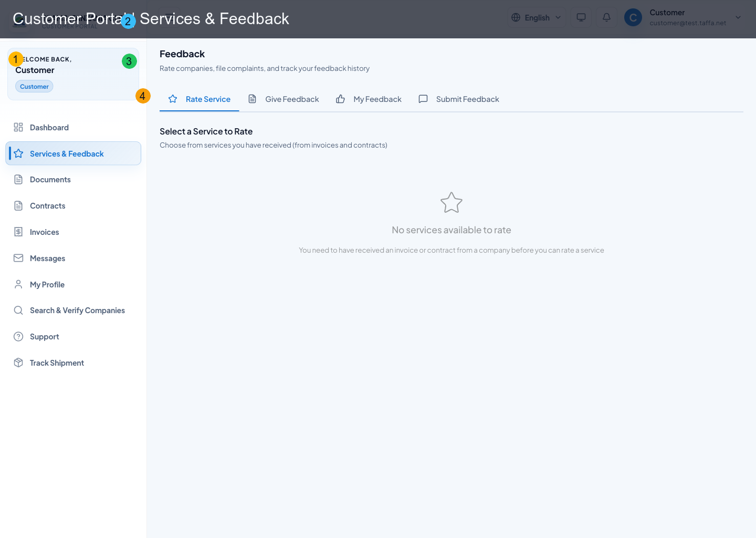Click the Customer role badge
756x538 pixels.
(x=34, y=87)
